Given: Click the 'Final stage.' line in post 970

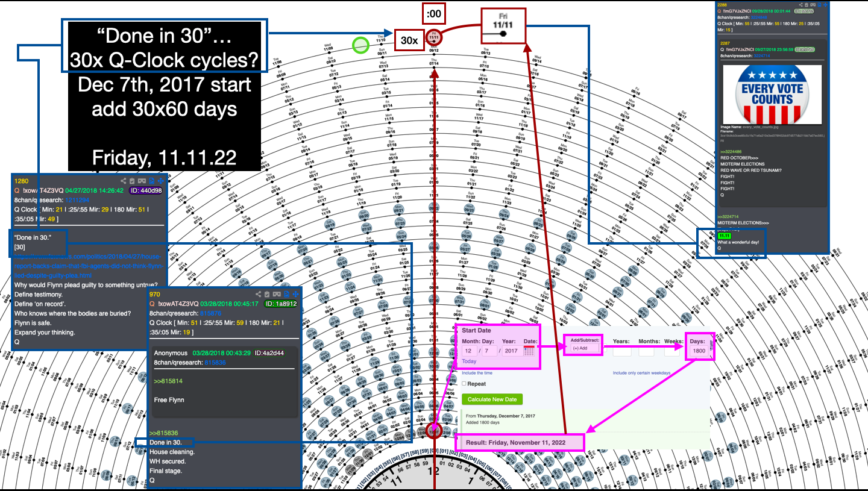Looking at the screenshot, I should 166,471.
